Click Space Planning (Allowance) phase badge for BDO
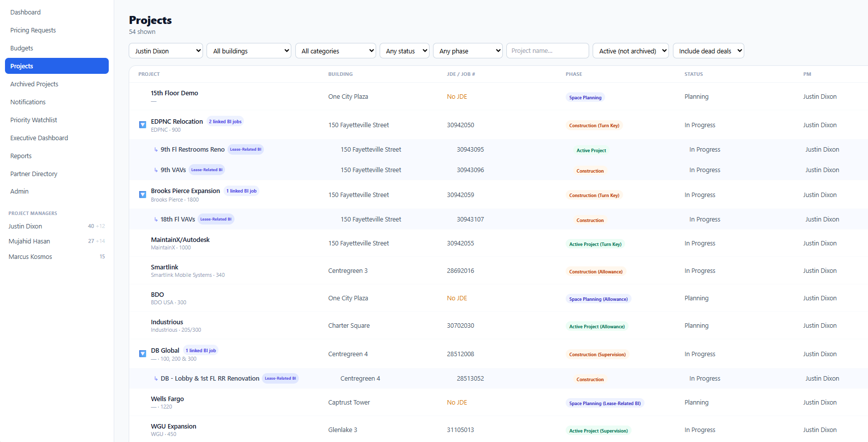Screen dimensions: 868x442 pos(599,299)
